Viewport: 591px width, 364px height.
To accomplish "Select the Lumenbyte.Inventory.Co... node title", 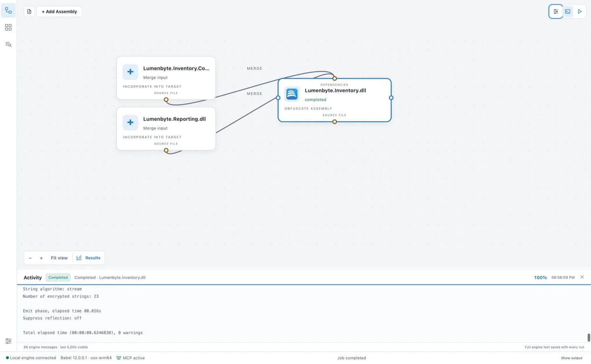I will coord(176,68).
